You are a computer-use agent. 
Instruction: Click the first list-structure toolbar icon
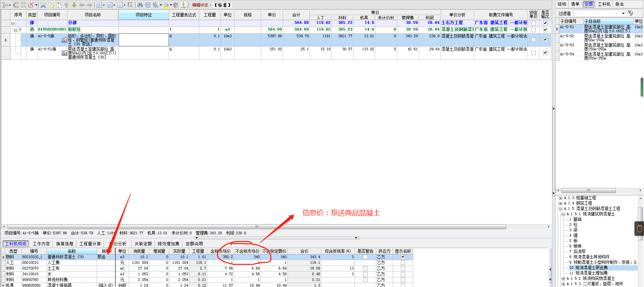click(x=5, y=5)
